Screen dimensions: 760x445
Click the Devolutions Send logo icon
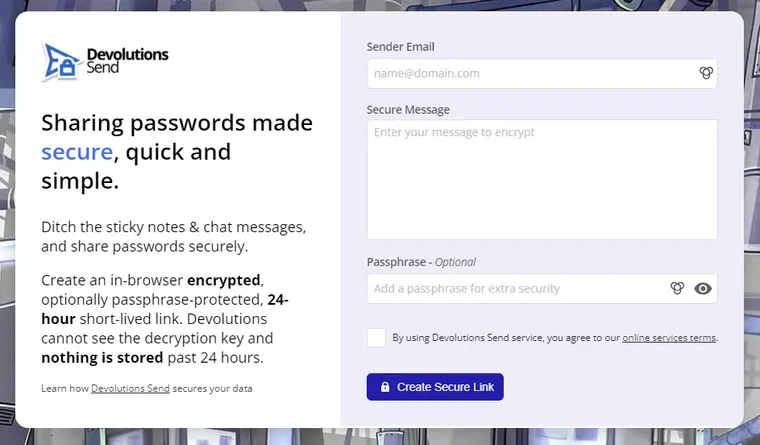tap(61, 62)
